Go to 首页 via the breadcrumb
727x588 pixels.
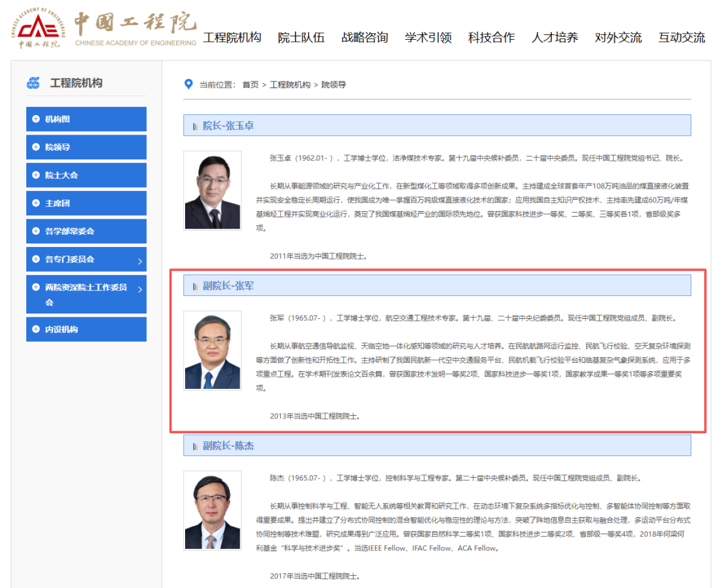[x=250, y=85]
